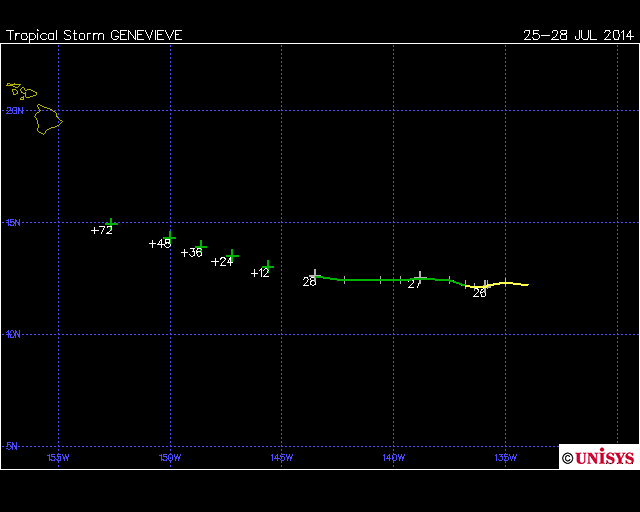Click the green forecast cross at +48
The width and height of the screenshot is (640, 512).
click(170, 237)
